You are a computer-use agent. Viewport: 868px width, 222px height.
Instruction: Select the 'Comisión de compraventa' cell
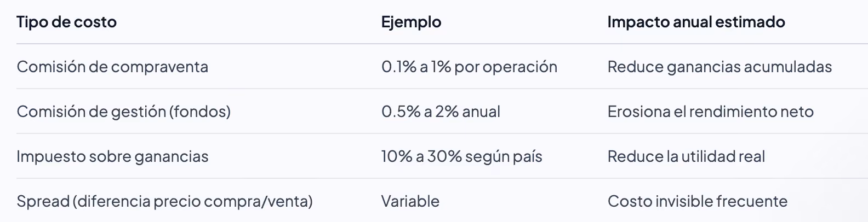[x=112, y=67]
